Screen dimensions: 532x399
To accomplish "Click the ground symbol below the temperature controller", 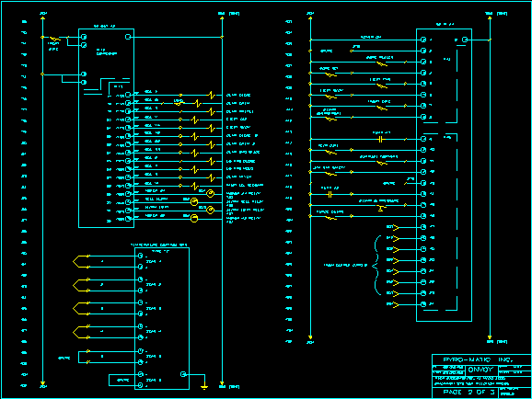I will coord(204,386).
